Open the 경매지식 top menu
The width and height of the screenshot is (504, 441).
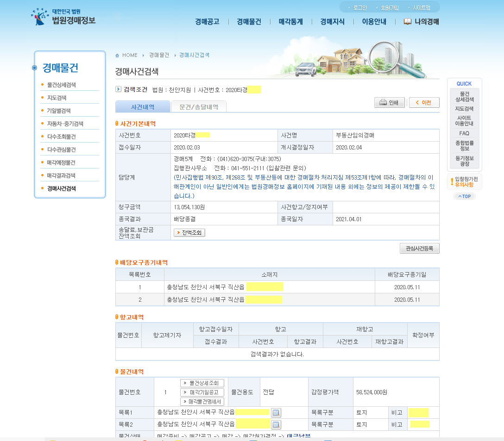(x=332, y=22)
